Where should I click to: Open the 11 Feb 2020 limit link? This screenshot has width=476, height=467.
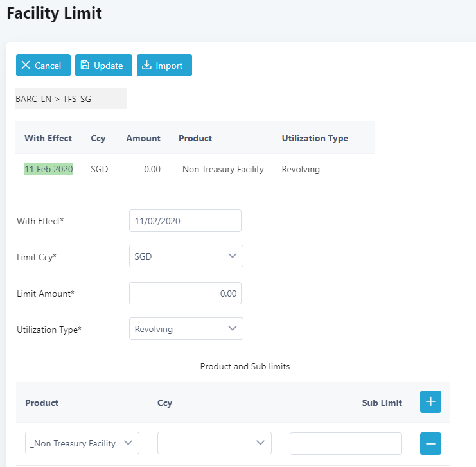click(49, 169)
